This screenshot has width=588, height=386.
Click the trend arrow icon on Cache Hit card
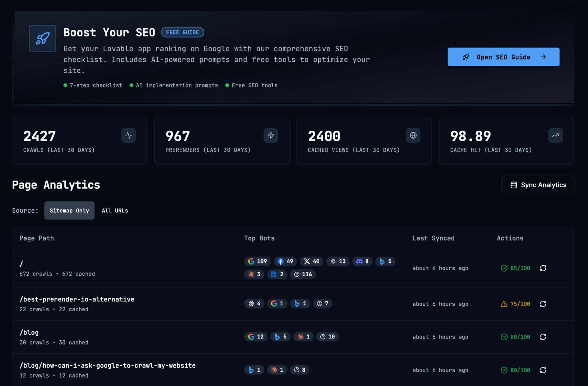(555, 135)
